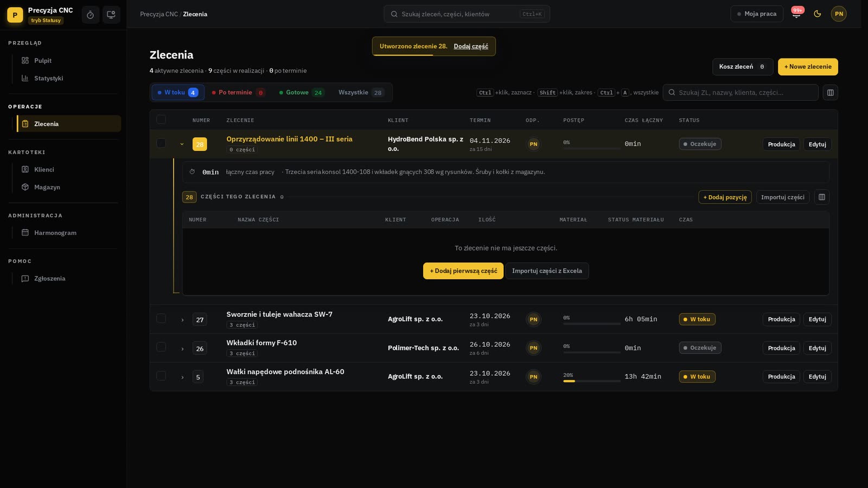The height and width of the screenshot is (488, 868).
Task: Select checkbox for Wkładki formy F-610
Action: (x=161, y=346)
